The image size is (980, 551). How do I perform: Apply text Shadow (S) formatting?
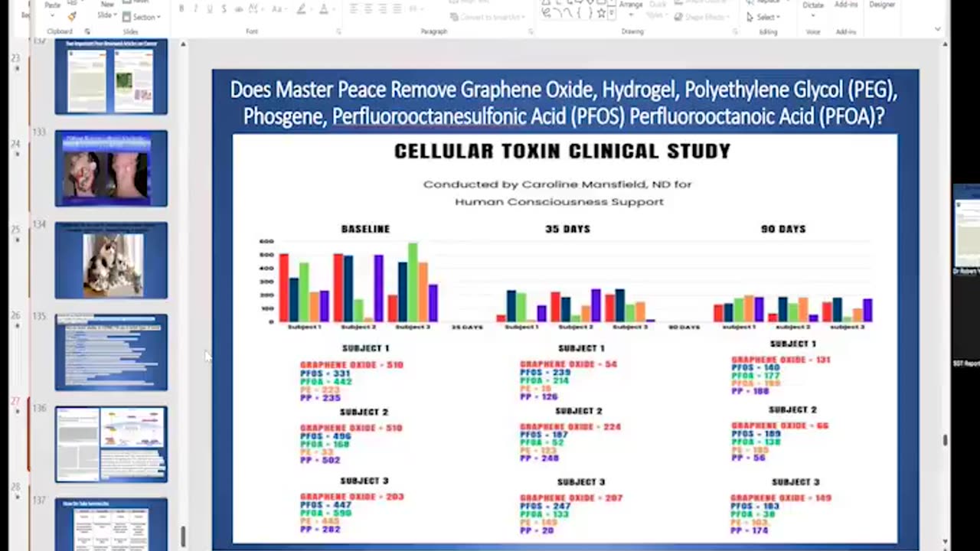(x=224, y=9)
